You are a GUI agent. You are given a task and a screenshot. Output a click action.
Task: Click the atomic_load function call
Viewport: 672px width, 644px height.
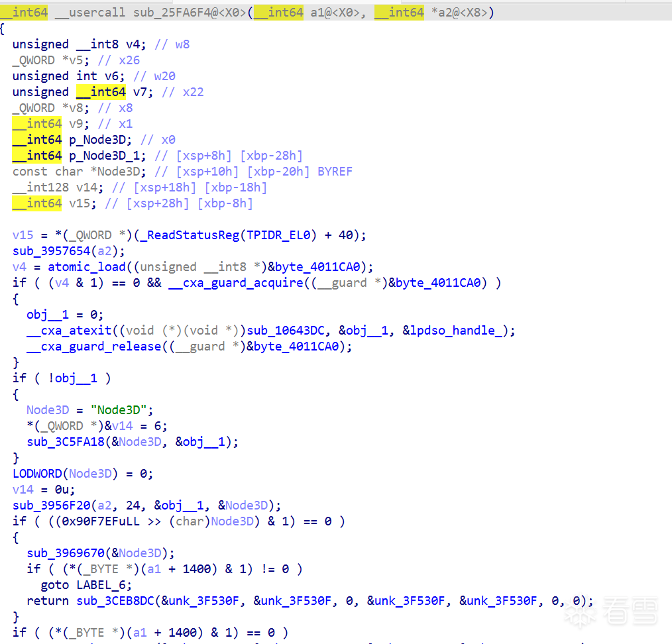tap(87, 267)
